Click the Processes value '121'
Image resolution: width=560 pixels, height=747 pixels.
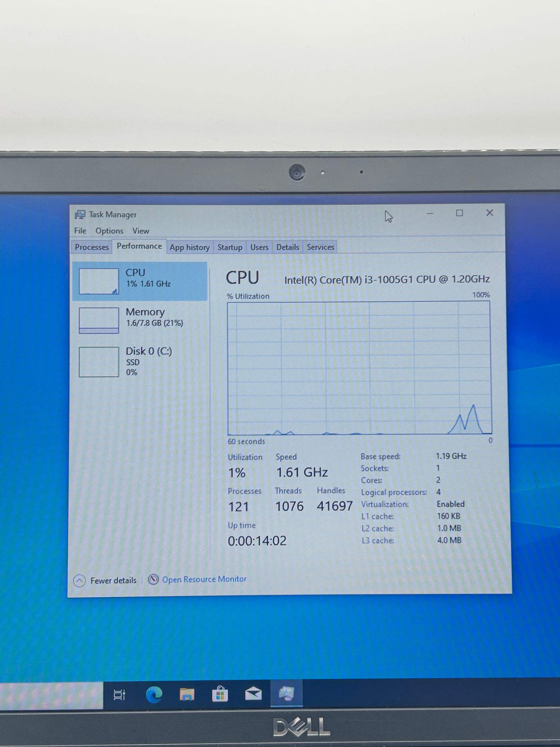[x=238, y=507]
